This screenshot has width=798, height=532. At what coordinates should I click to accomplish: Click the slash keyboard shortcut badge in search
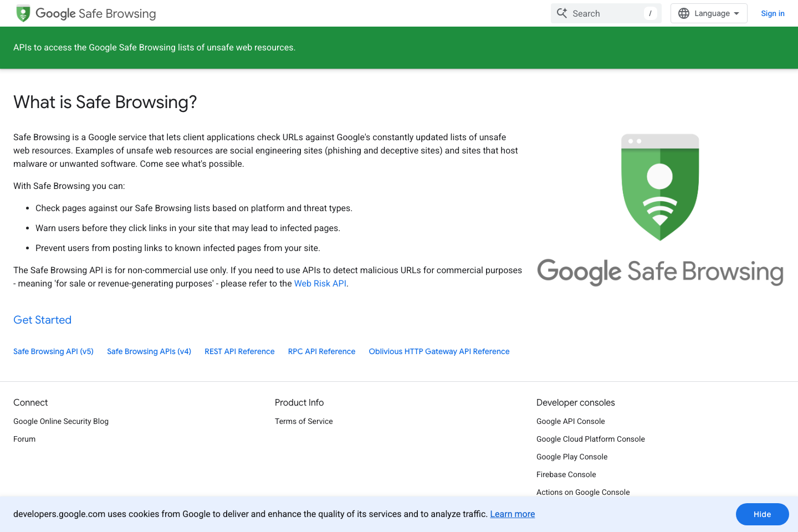pyautogui.click(x=650, y=13)
